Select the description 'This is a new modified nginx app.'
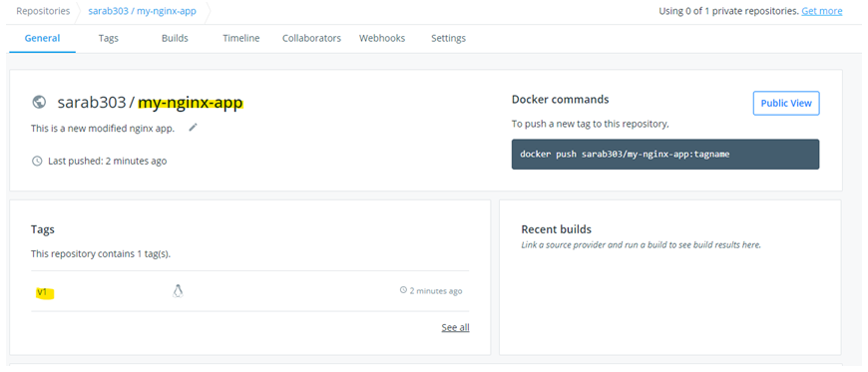 tap(103, 129)
